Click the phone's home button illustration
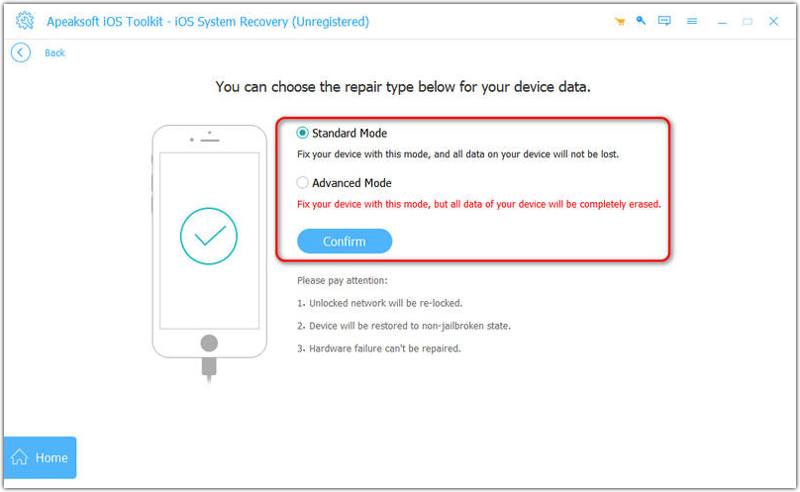The width and height of the screenshot is (800, 492). coord(209,341)
